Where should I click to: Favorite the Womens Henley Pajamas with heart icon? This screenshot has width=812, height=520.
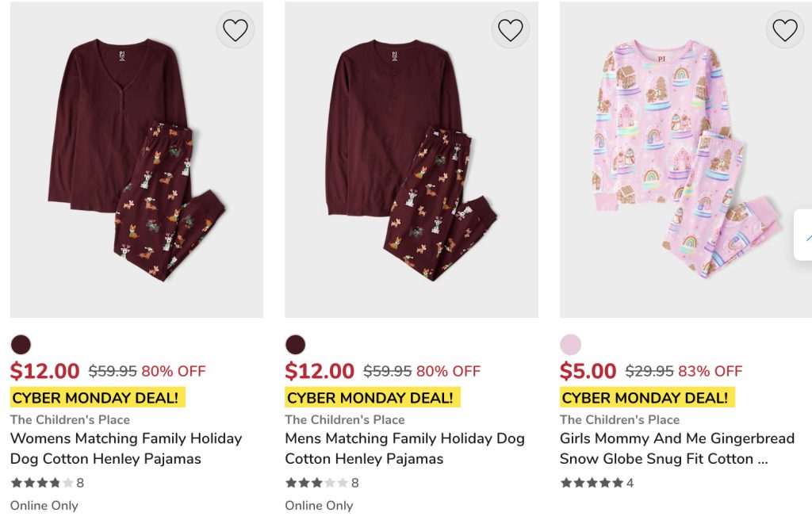tap(235, 30)
